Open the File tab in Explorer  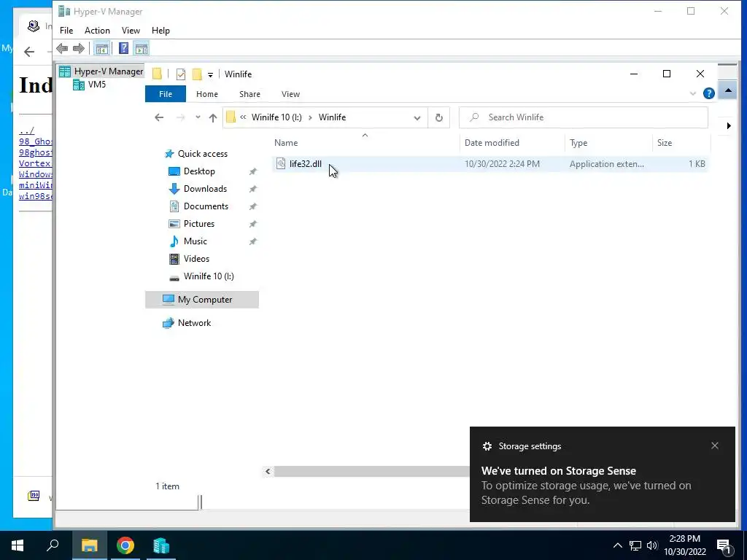(x=166, y=94)
